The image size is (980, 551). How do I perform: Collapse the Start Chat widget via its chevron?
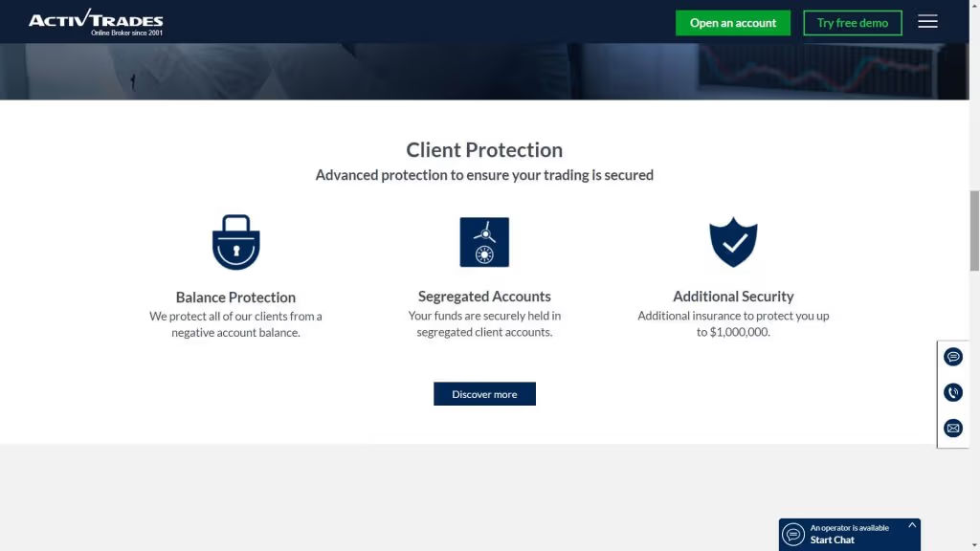(910, 523)
